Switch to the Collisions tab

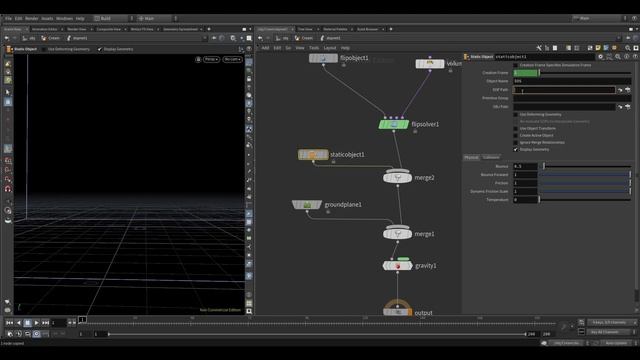point(491,157)
